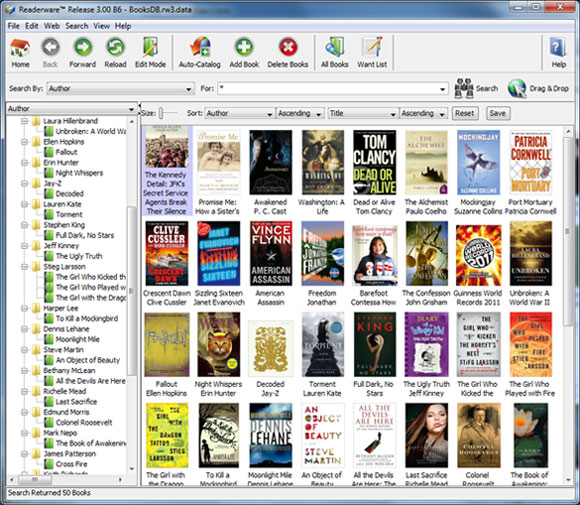Collapse the Ellen Hopkins tree node
The image size is (580, 505).
24,142
